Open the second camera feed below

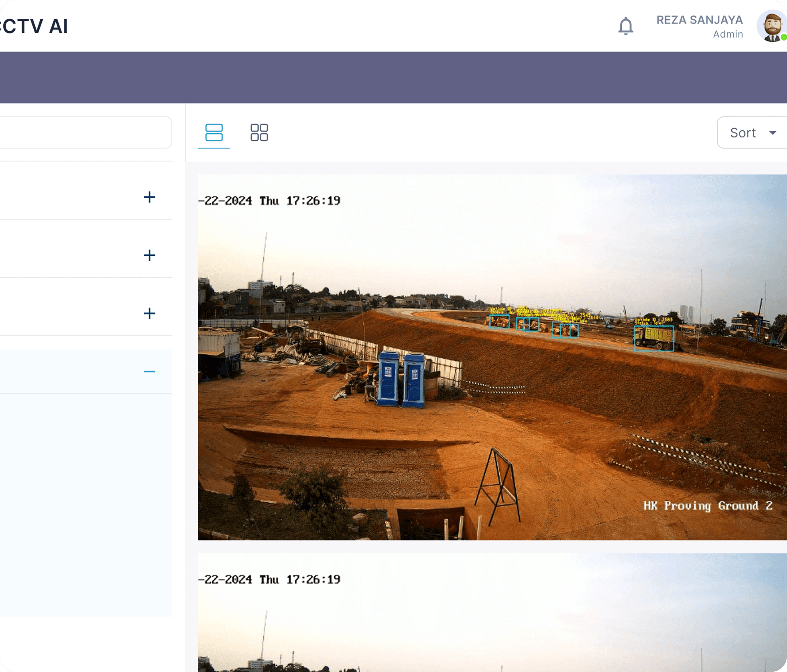[492, 613]
